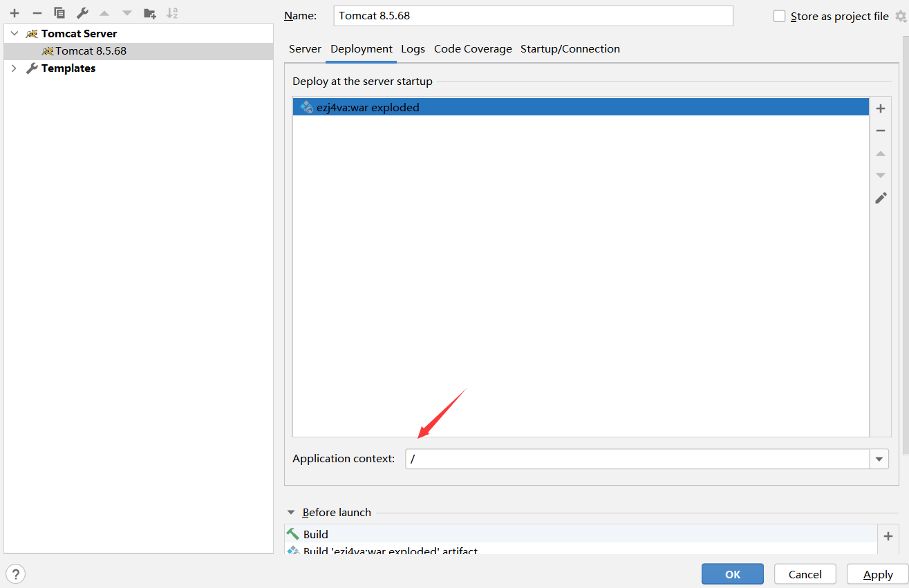The width and height of the screenshot is (909, 588).
Task: Edit the artifact with pencil icon
Action: click(x=881, y=198)
